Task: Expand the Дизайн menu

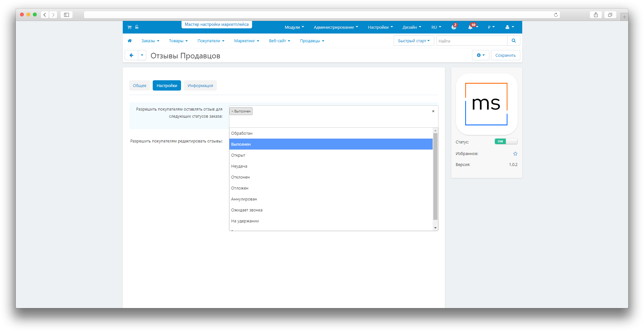Action: pyautogui.click(x=412, y=27)
